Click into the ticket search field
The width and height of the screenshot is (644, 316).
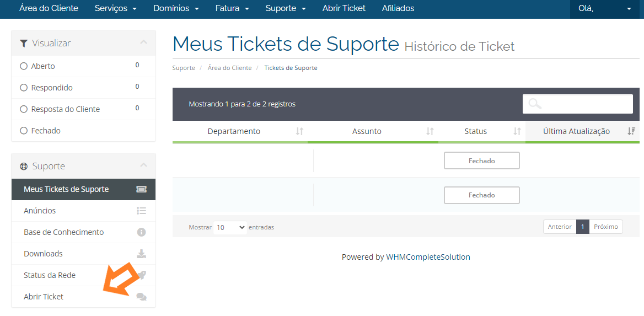577,104
